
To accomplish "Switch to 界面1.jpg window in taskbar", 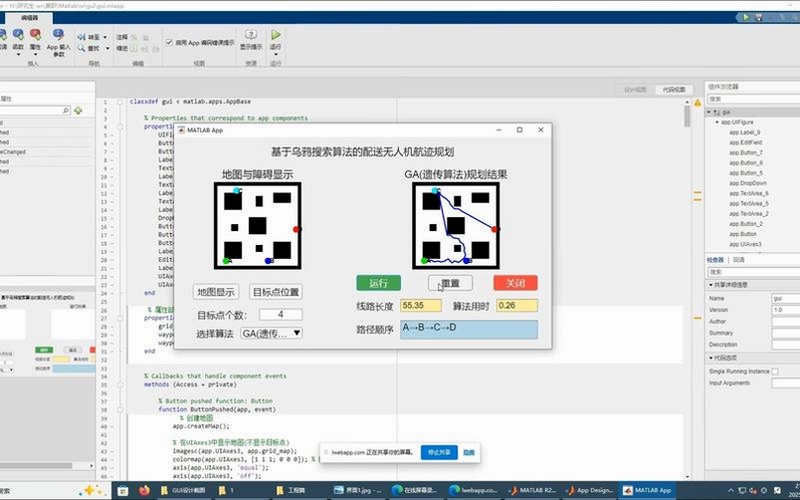I will (x=358, y=490).
